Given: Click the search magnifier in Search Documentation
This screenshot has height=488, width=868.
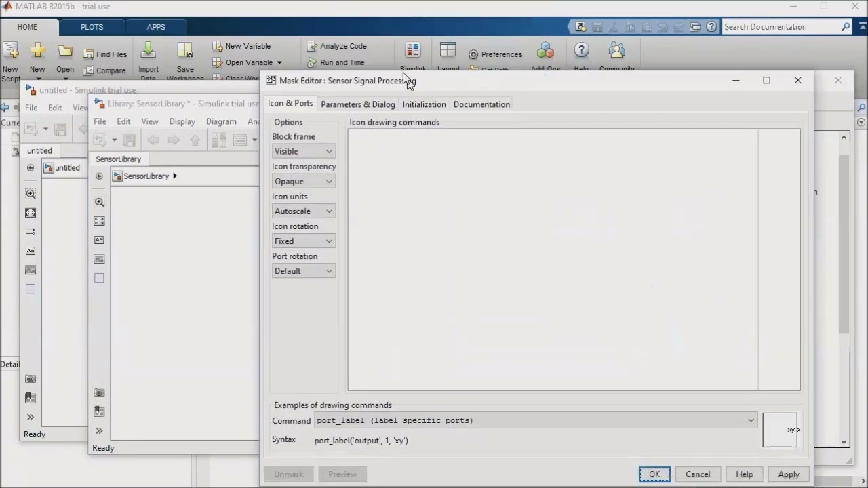Looking at the screenshot, I should pos(846,27).
